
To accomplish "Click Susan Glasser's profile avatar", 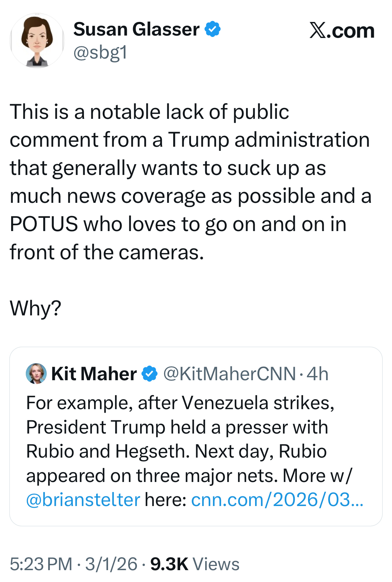I will [37, 40].
